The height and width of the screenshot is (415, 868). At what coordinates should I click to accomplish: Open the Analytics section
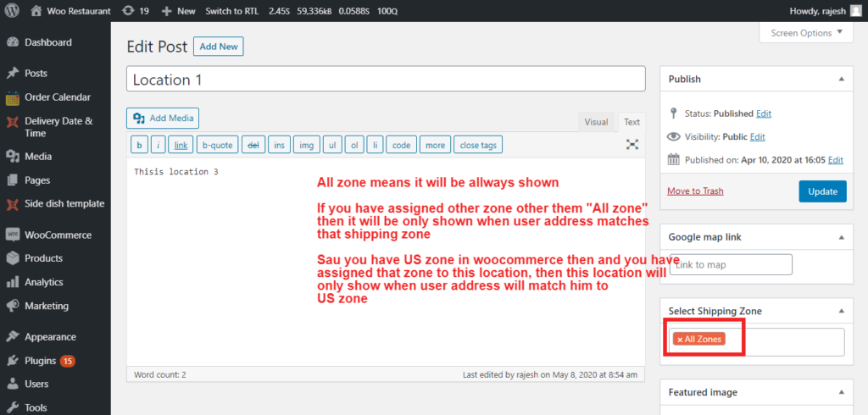point(46,282)
